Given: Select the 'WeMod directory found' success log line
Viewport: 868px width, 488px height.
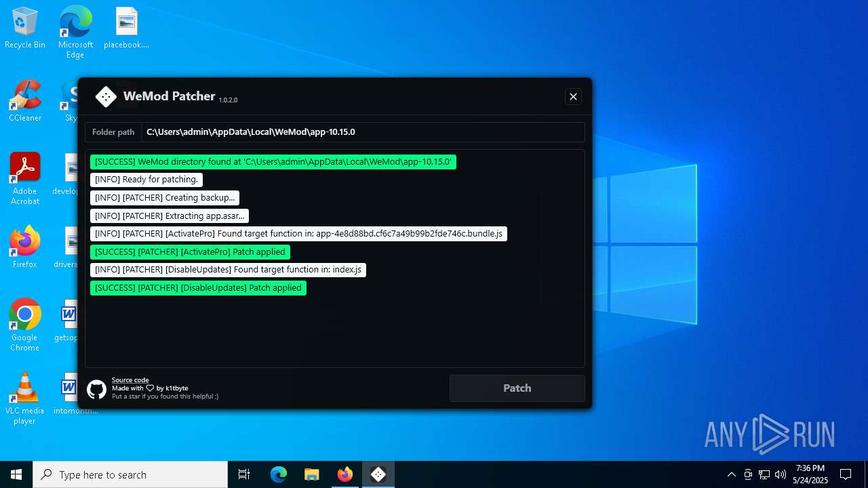Looking at the screenshot, I should click(x=273, y=162).
